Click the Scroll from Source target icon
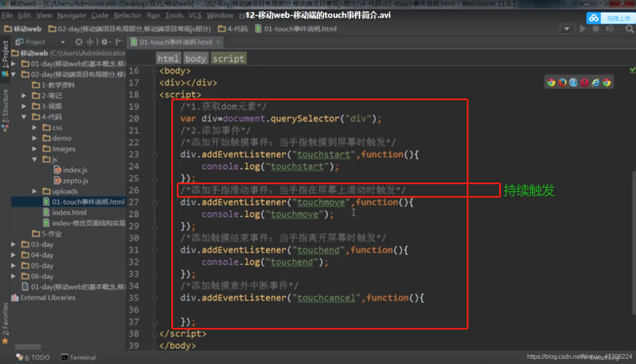The height and width of the screenshot is (364, 636). point(79,42)
